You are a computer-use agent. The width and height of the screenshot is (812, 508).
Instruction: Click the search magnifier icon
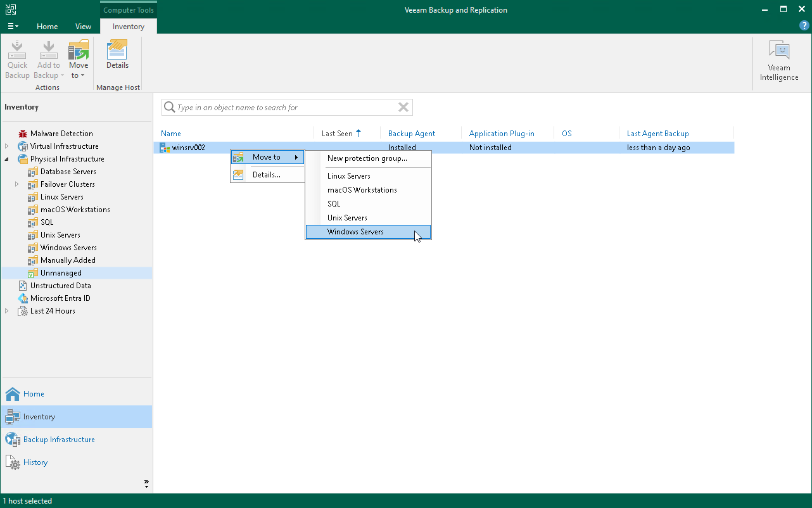(x=170, y=108)
